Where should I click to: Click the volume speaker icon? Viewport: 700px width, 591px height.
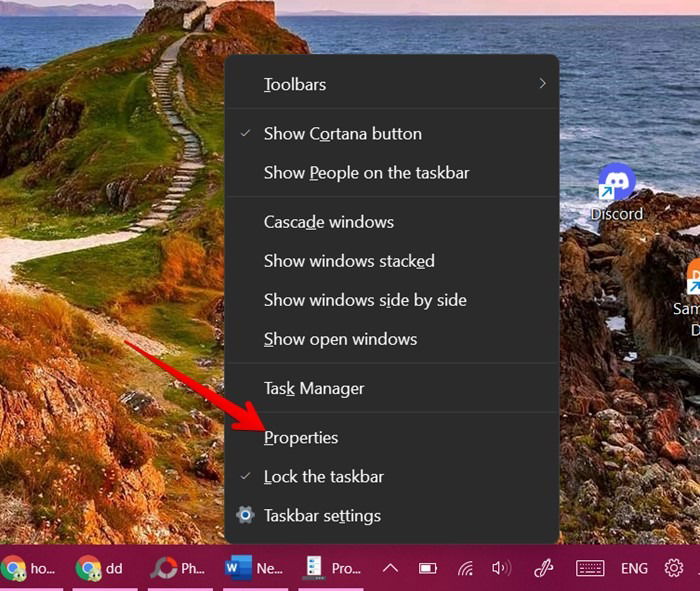pyautogui.click(x=501, y=568)
